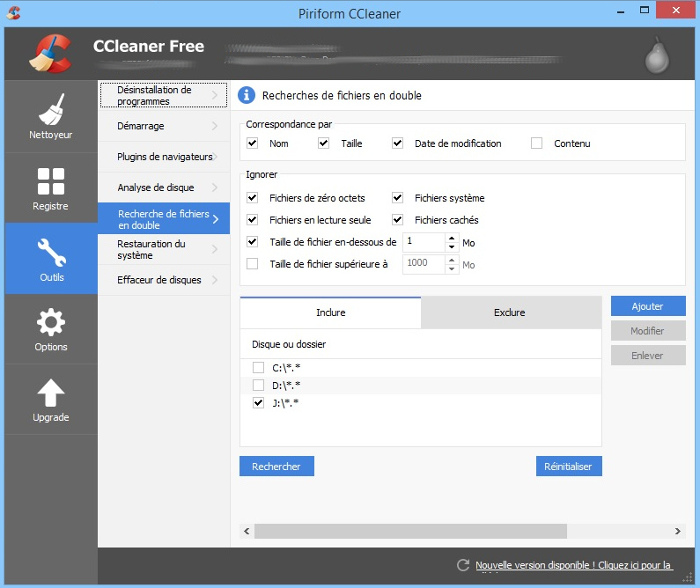Click the Enlever button

[648, 355]
